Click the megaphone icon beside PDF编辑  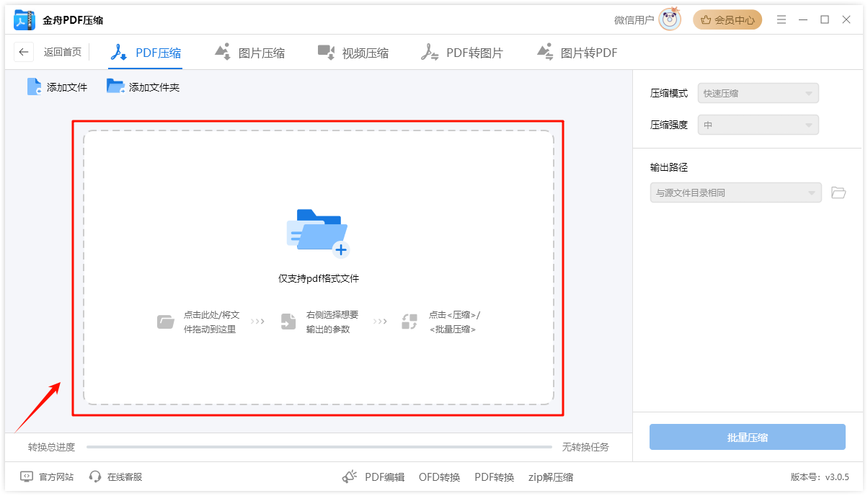[350, 477]
